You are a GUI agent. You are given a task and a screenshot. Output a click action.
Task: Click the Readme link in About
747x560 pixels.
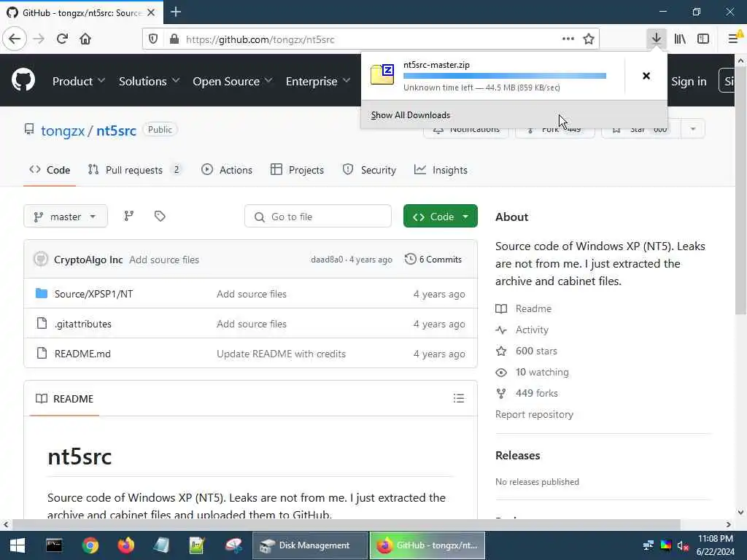click(533, 308)
